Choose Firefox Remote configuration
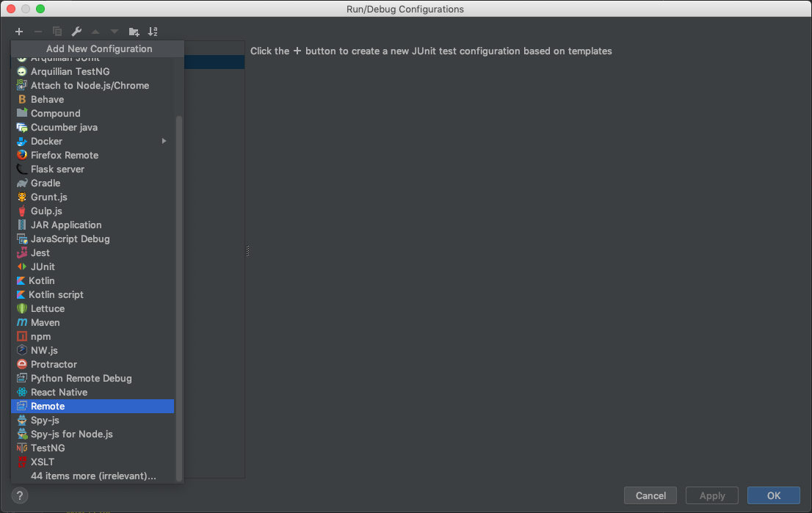 tap(93, 156)
